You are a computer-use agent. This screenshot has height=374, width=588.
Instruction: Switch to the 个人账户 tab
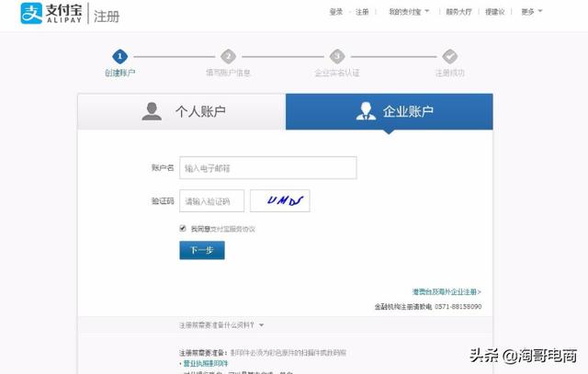[x=182, y=112]
